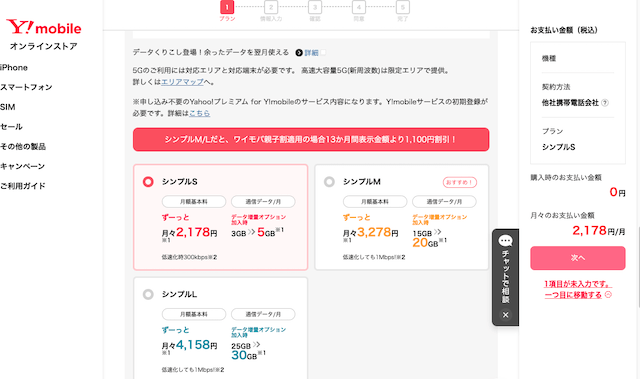Click the Y!mobile logo
The image size is (640, 379).
(x=44, y=27)
